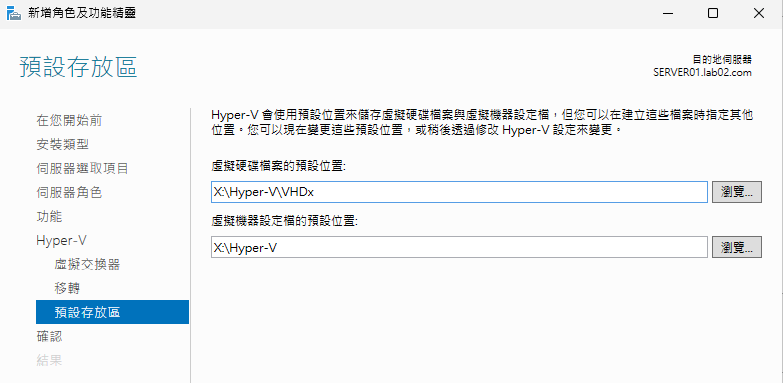Screen dimensions: 783x383
Task: Minimize the 新增角色及功能精靈 window
Action: [667, 13]
